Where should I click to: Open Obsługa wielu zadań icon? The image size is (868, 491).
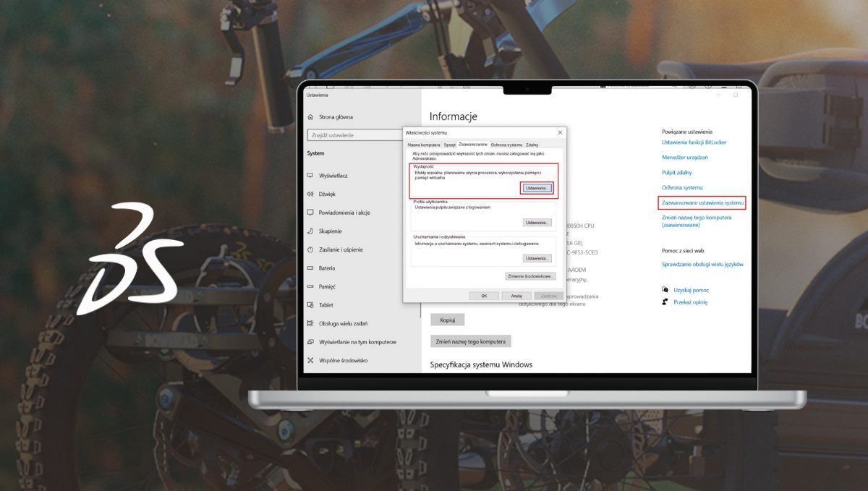(310, 323)
